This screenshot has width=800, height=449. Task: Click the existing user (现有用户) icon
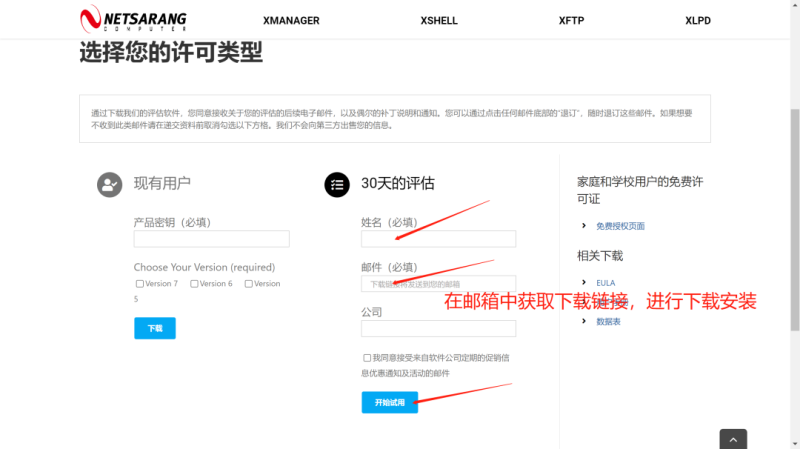pyautogui.click(x=109, y=184)
